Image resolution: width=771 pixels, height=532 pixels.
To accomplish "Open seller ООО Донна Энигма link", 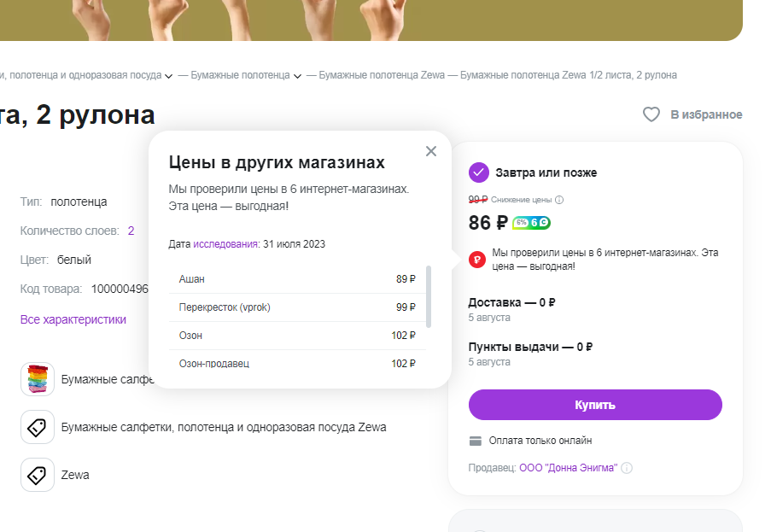I will [x=569, y=468].
